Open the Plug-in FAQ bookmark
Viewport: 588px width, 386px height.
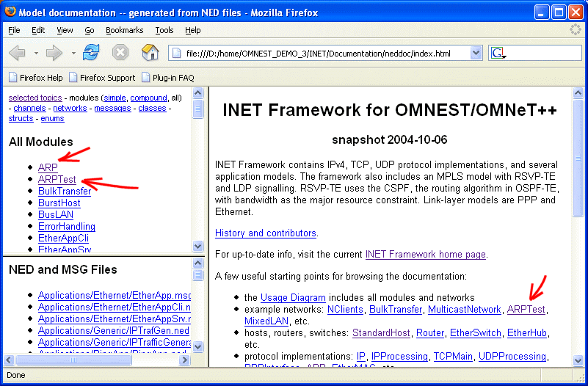click(x=168, y=78)
